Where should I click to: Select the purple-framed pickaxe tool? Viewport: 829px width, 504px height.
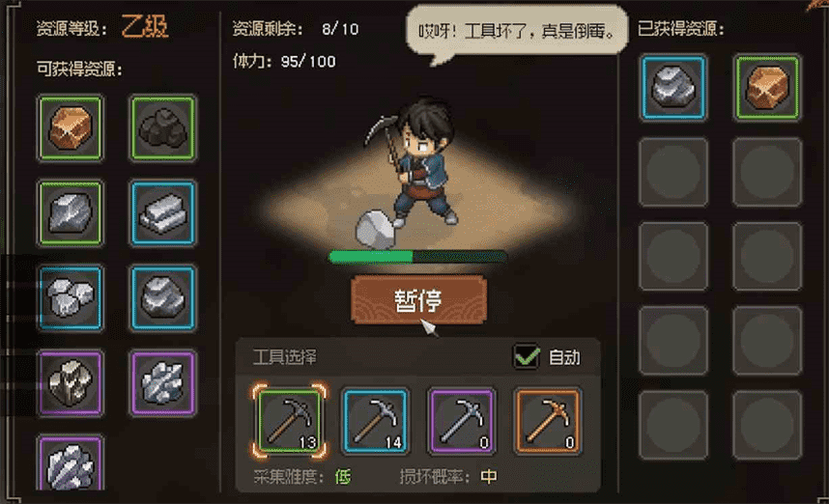coord(462,421)
